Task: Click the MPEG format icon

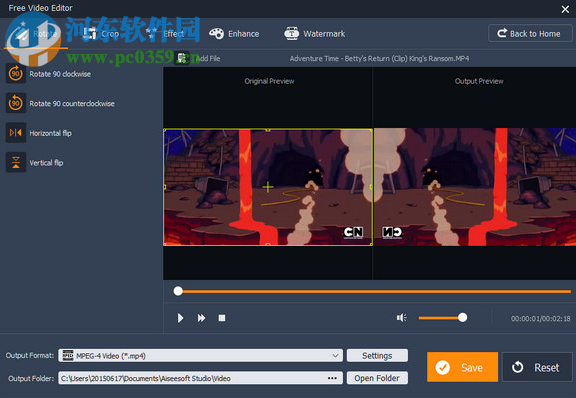Action: click(x=68, y=355)
